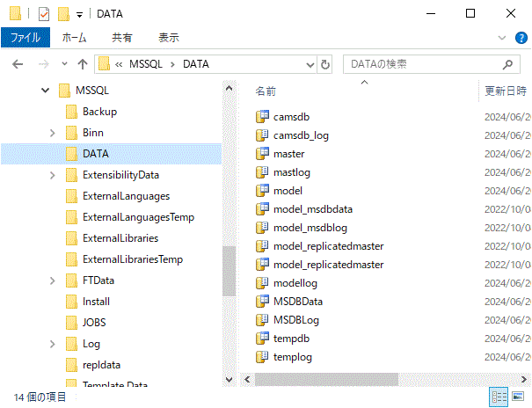
Task: Show hidden breadcrumb path chevrons
Action: click(119, 64)
